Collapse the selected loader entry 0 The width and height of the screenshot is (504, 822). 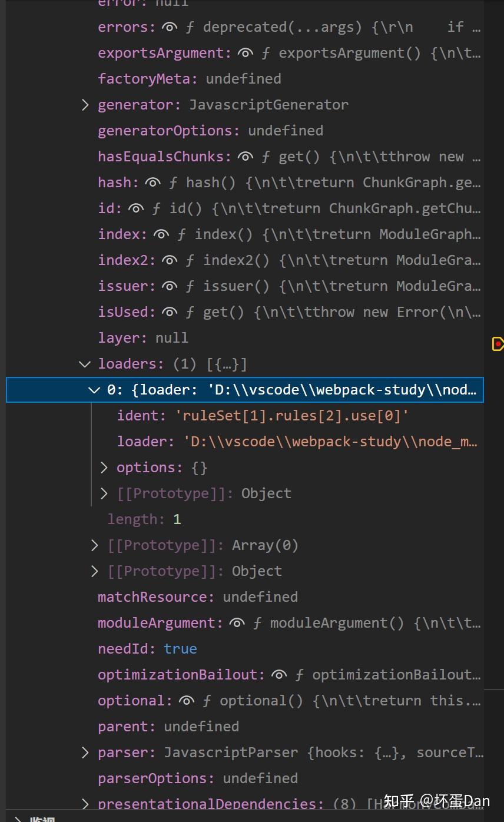click(x=94, y=390)
